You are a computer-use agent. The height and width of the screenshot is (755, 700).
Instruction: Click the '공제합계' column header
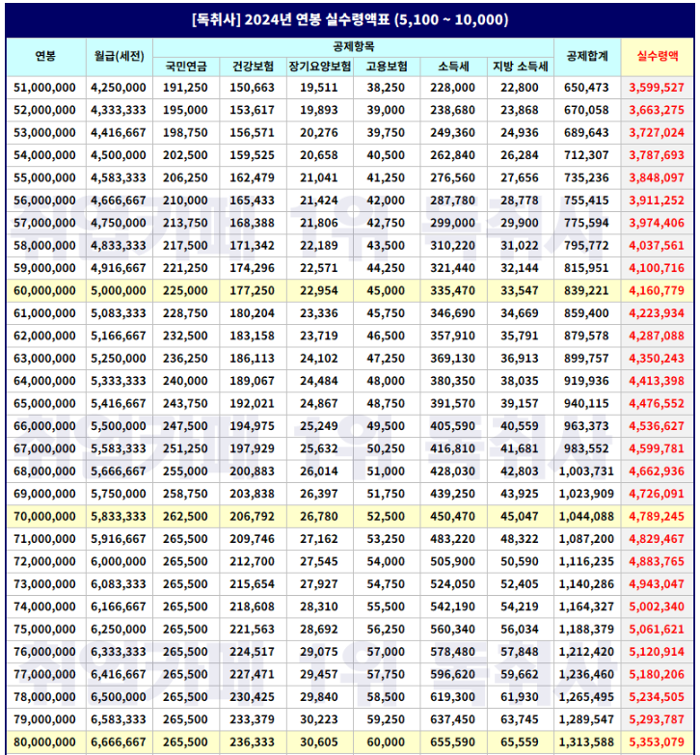point(587,56)
